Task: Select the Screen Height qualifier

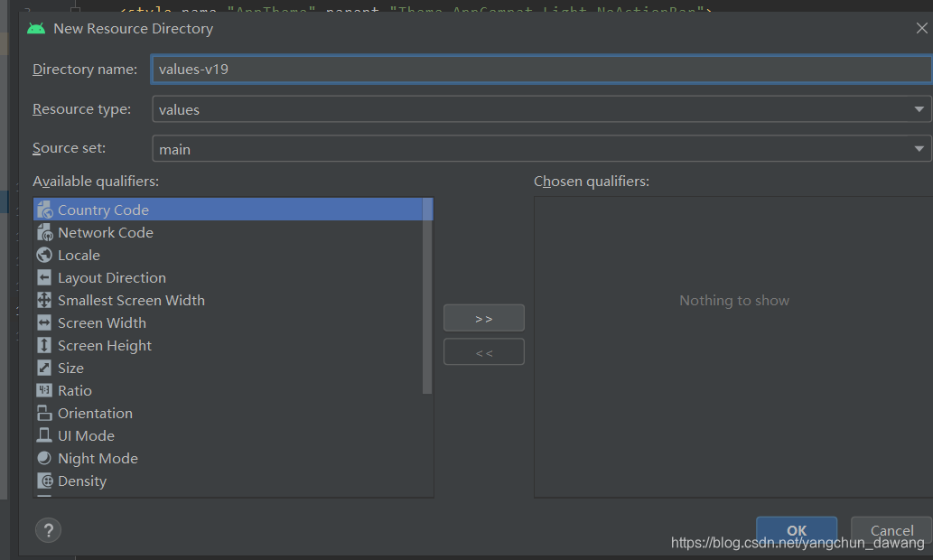Action: click(x=228, y=346)
